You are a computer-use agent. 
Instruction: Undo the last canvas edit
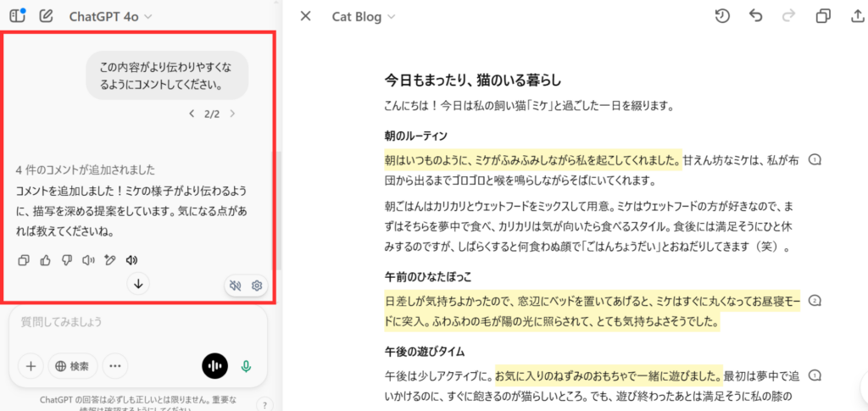[755, 17]
